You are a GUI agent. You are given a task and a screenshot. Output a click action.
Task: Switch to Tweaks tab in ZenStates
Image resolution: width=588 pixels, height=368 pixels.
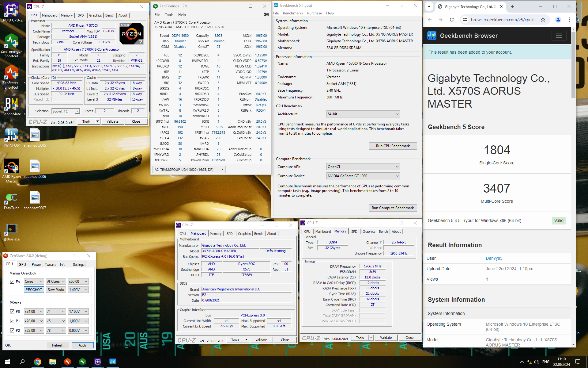click(50, 264)
